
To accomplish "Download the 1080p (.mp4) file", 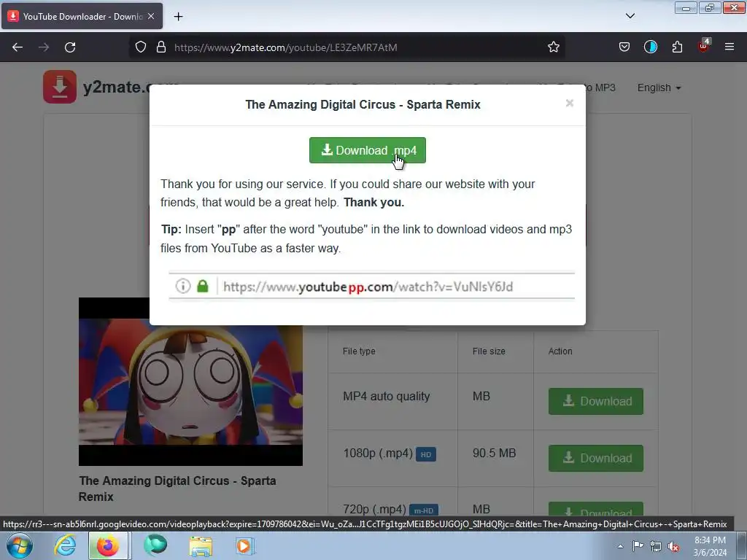I will click(x=596, y=458).
